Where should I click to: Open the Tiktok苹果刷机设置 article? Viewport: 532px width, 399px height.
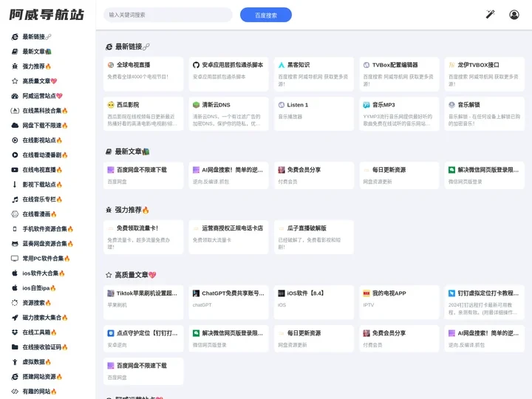tap(143, 302)
